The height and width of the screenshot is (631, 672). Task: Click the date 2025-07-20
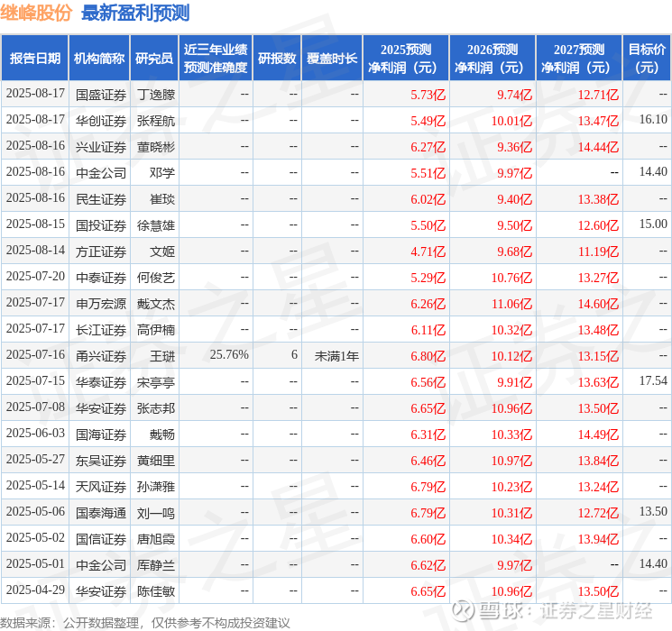[x=35, y=277]
